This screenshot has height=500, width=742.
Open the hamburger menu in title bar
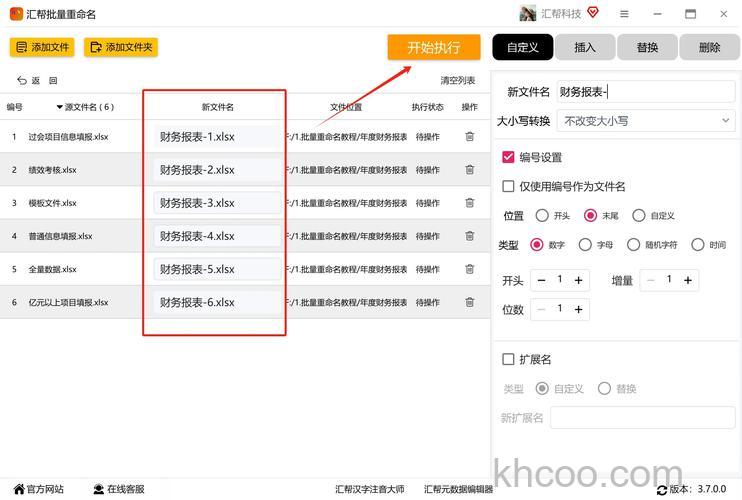coord(625,14)
